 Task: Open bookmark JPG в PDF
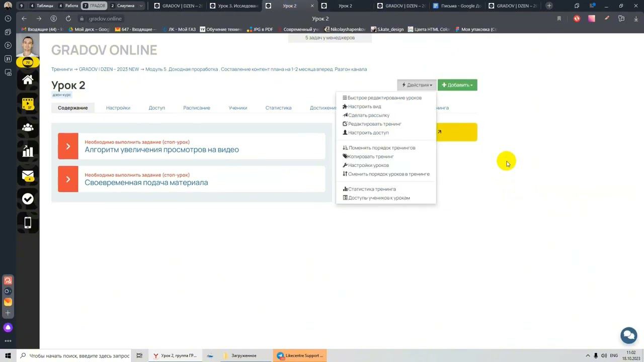pyautogui.click(x=260, y=29)
